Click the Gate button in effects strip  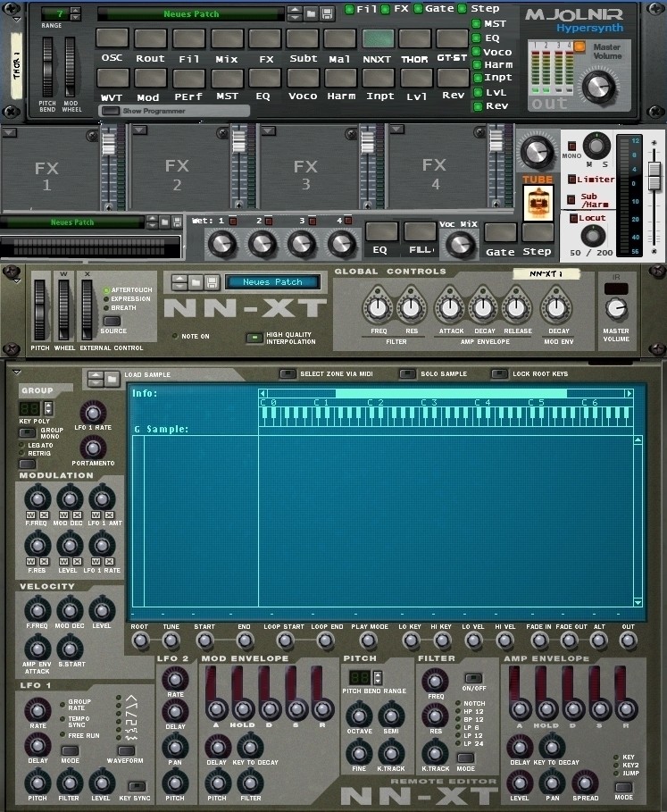(x=500, y=232)
